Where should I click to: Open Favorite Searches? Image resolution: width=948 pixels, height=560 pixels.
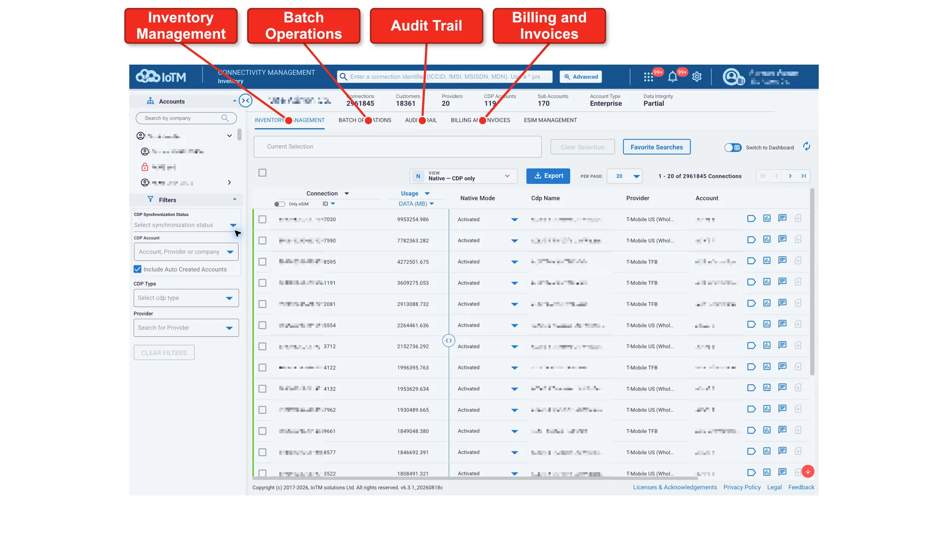657,147
